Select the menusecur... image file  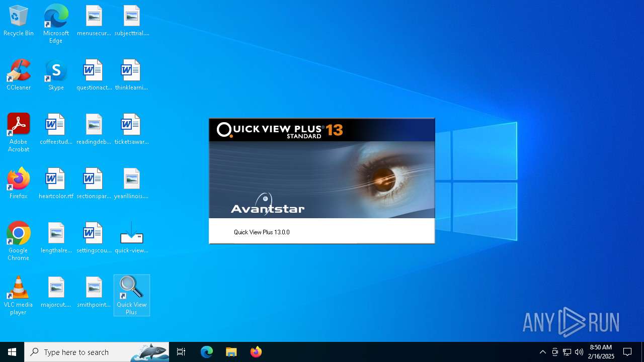click(x=94, y=21)
